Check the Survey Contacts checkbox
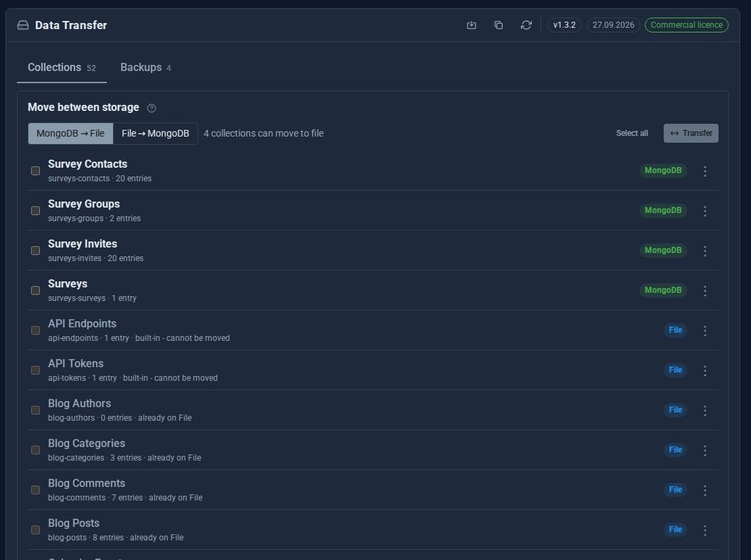Screen dimensions: 751x560 pyautogui.click(x=35, y=171)
